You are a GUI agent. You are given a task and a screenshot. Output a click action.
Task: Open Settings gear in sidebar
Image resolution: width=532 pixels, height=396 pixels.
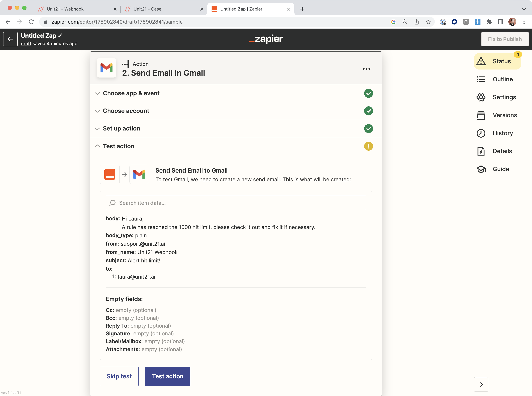click(481, 97)
